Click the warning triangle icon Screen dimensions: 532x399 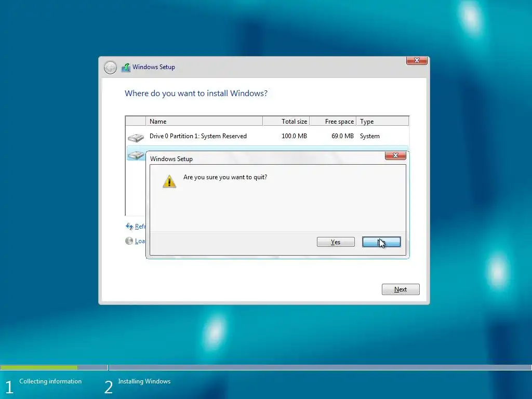click(x=169, y=181)
